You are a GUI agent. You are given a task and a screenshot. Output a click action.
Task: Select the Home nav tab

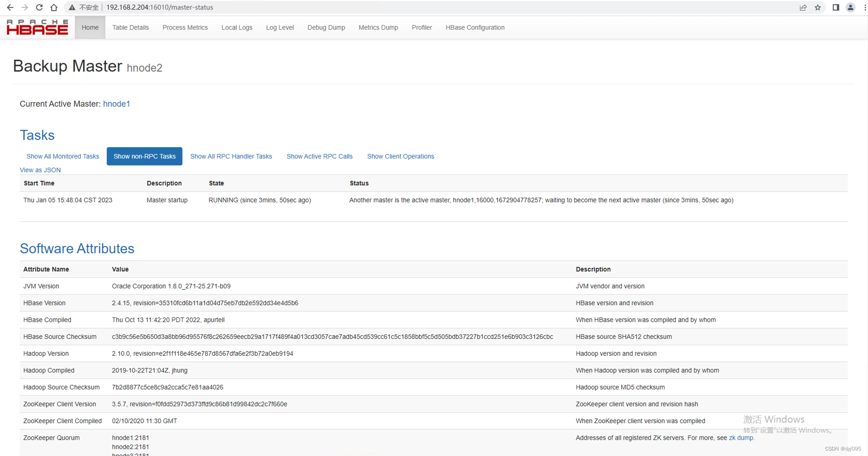tap(90, 27)
